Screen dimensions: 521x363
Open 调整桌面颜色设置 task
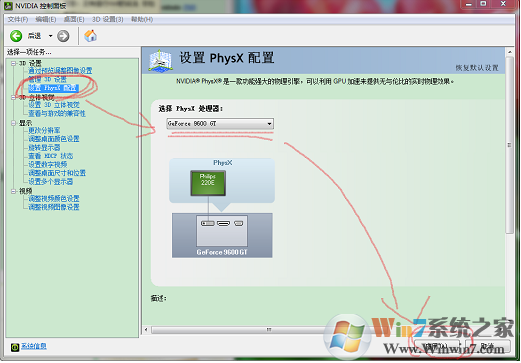point(54,139)
